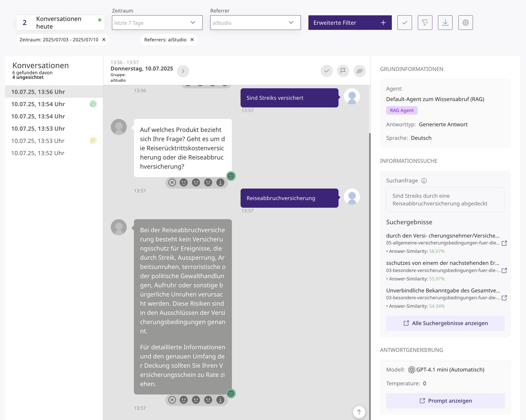Show info for 'Auf welches Produkt' message
The height and width of the screenshot is (420, 526).
220,182
